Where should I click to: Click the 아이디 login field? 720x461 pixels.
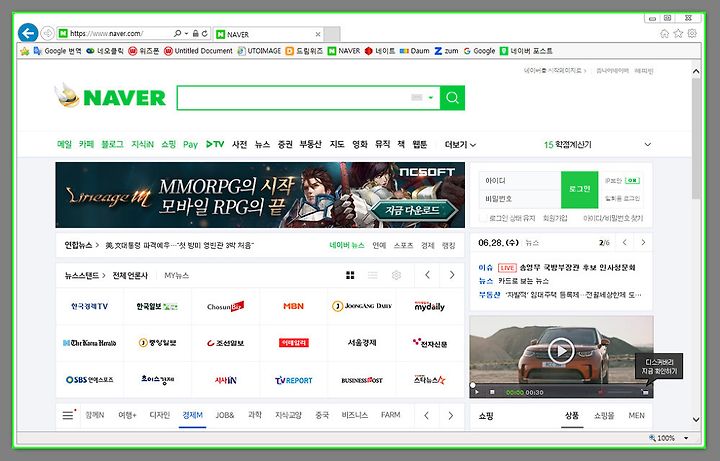point(520,180)
